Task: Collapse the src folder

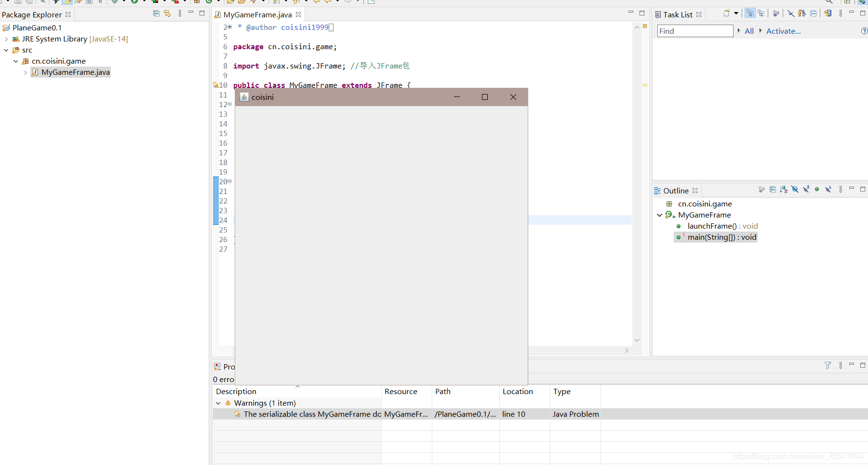Action: click(6, 50)
